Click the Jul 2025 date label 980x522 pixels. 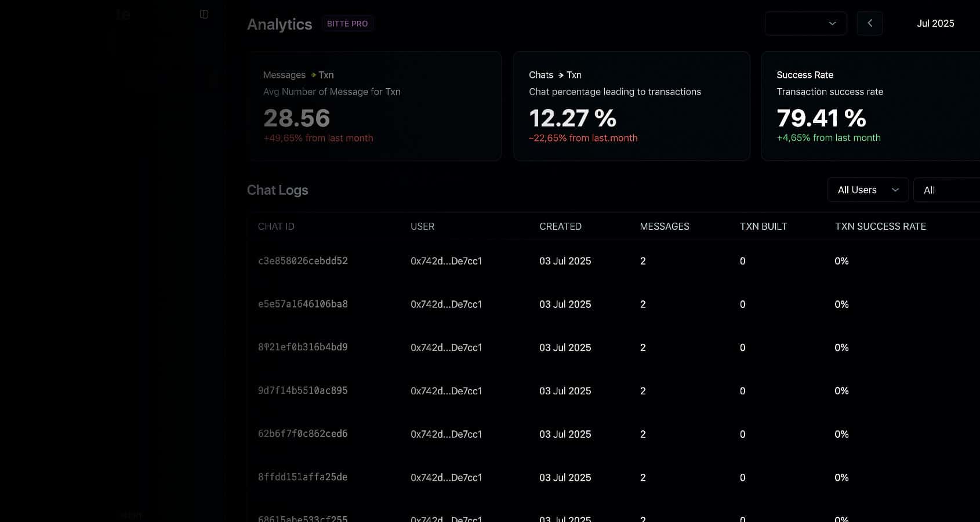tap(935, 23)
